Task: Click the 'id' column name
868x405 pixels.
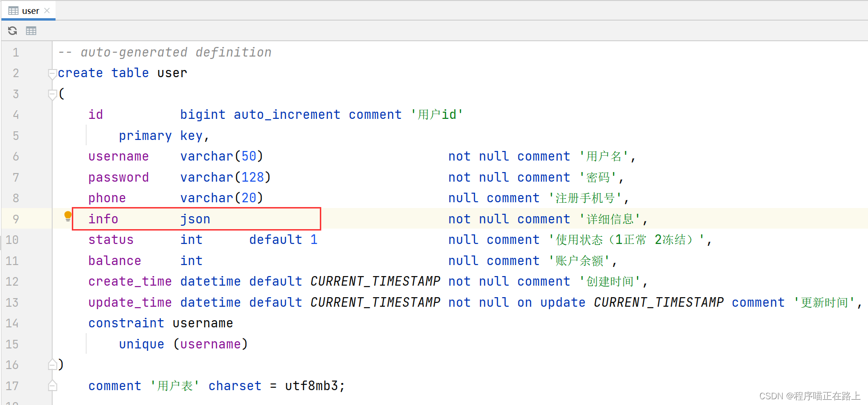Action: coord(96,115)
